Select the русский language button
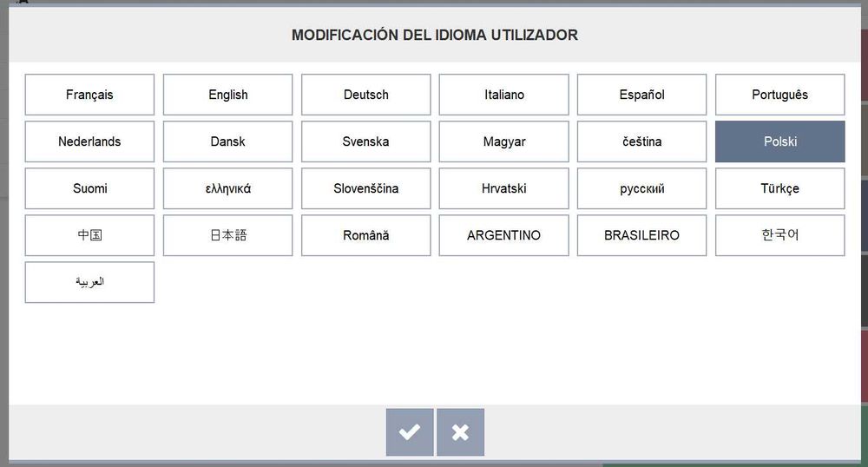Screen dimensions: 868x467 point(641,188)
